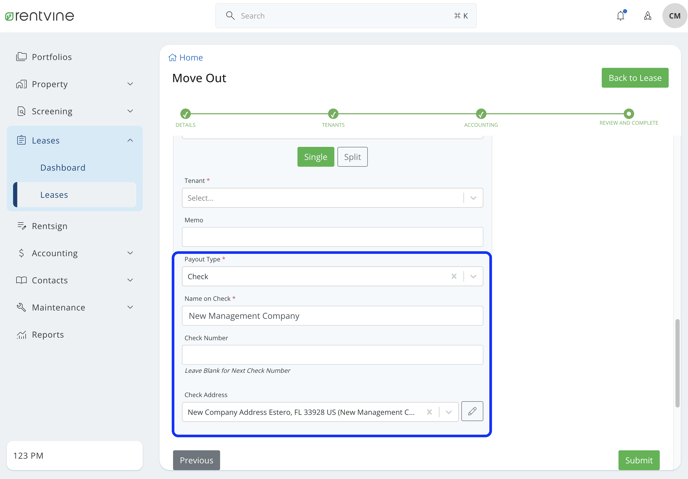Expand the Payout Type dropdown arrow
The image size is (688, 479).
click(473, 276)
